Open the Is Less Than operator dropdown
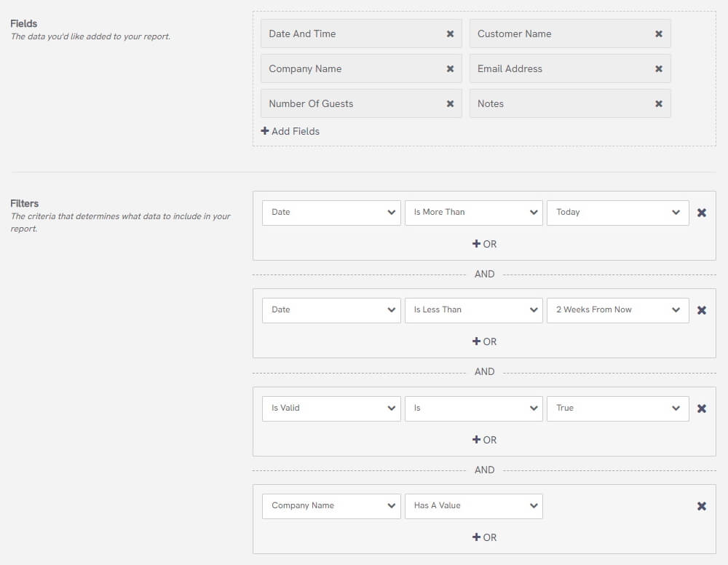 point(474,310)
